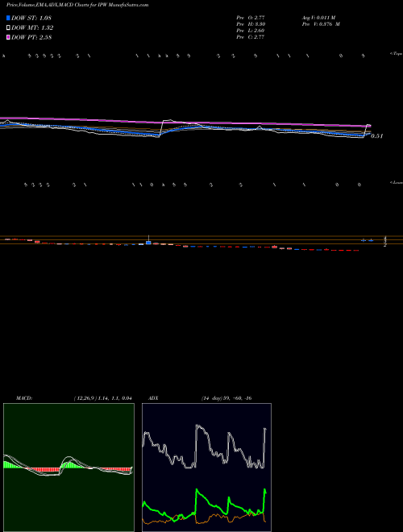Screen dimensions: 403x532
Task: Click the 'Pre H: 3.30' high value
Action: coord(251,24)
